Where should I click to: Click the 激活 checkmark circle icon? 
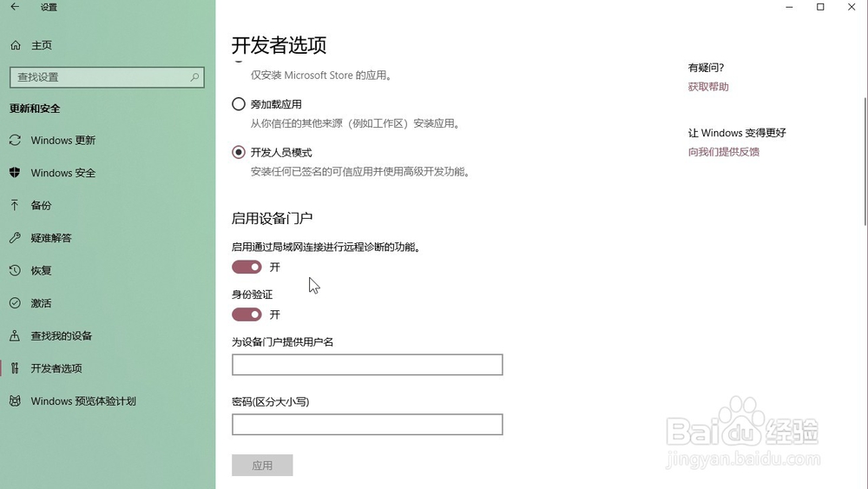pyautogui.click(x=15, y=303)
